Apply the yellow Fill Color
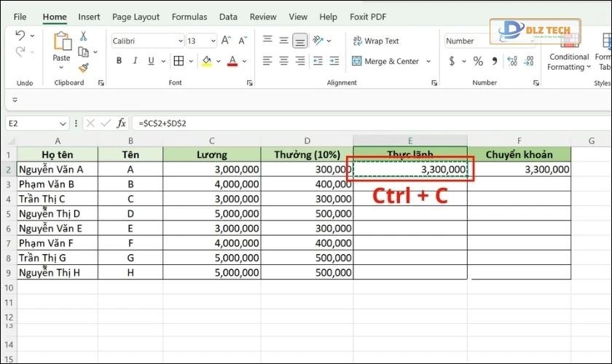612x364 pixels. click(x=207, y=61)
